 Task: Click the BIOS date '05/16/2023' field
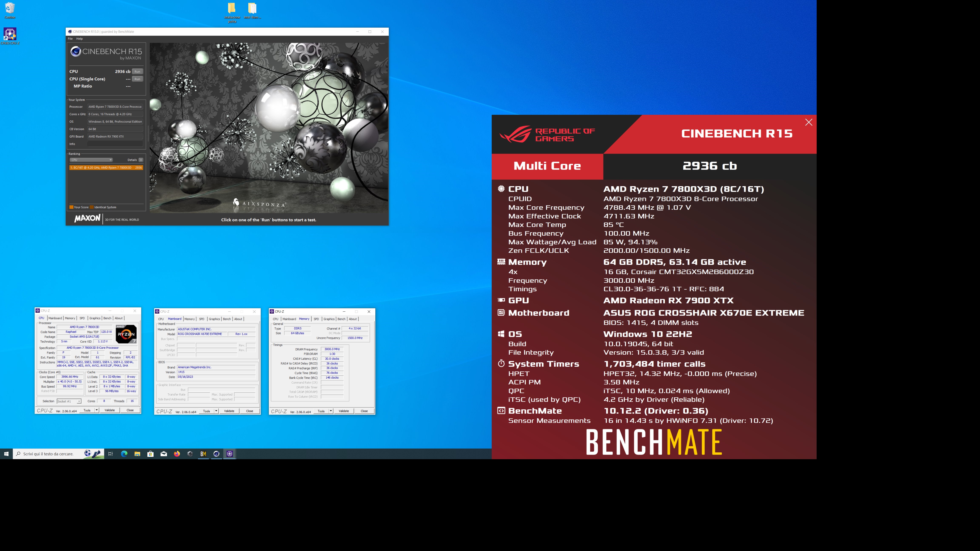coord(216,377)
